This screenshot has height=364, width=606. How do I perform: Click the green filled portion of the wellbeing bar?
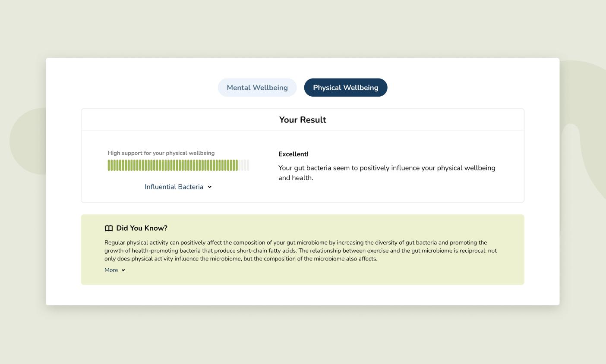point(173,165)
